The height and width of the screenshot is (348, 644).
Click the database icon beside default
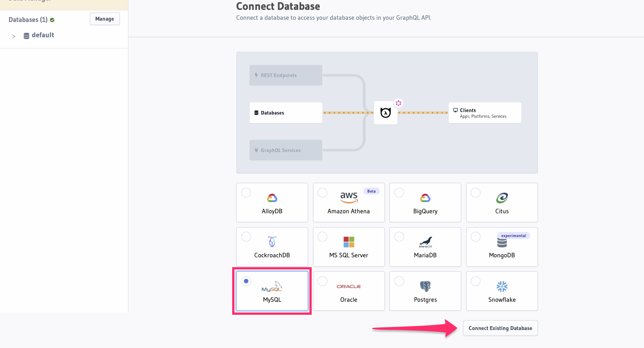(26, 36)
